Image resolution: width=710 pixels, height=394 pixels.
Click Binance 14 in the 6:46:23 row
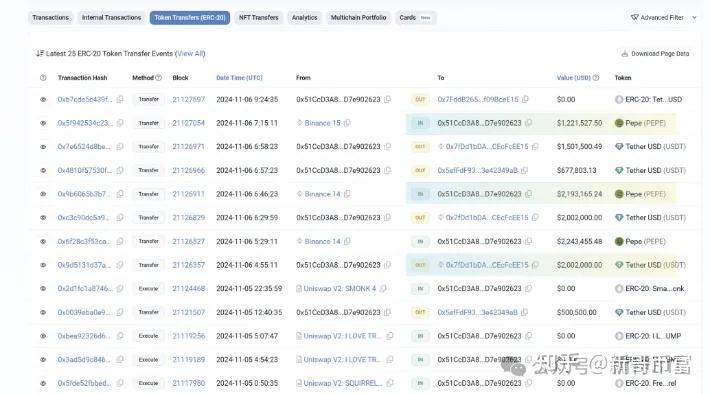point(322,194)
